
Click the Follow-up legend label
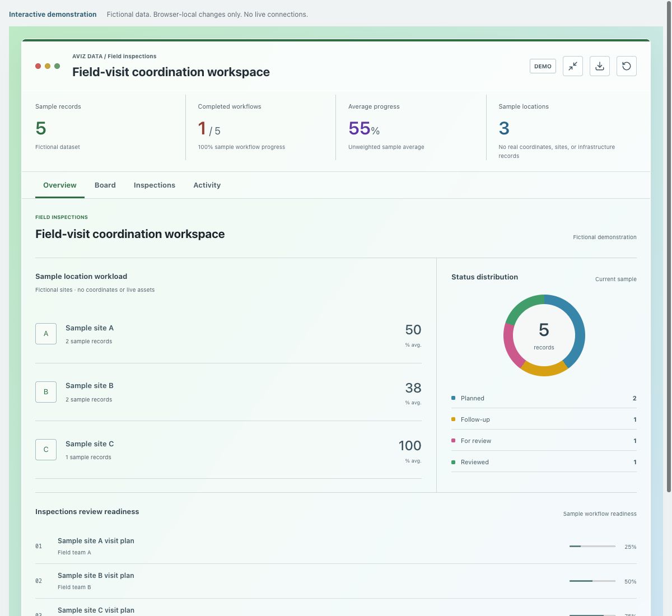tap(475, 419)
